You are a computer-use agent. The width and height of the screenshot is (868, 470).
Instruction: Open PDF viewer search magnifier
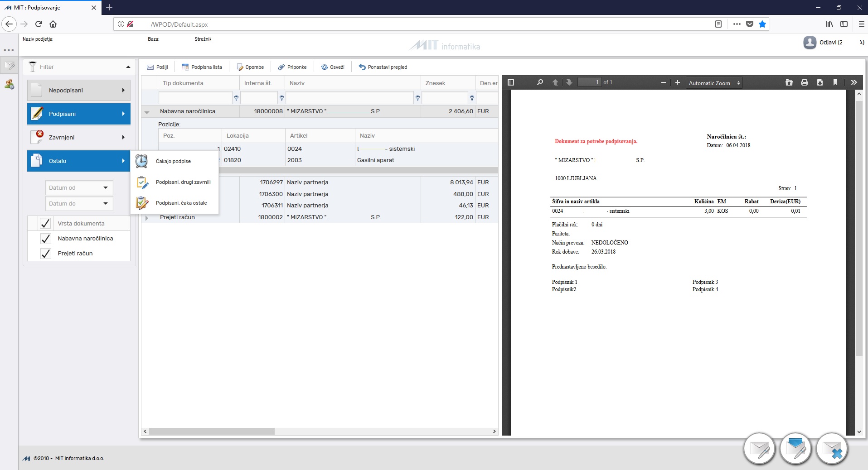[540, 82]
